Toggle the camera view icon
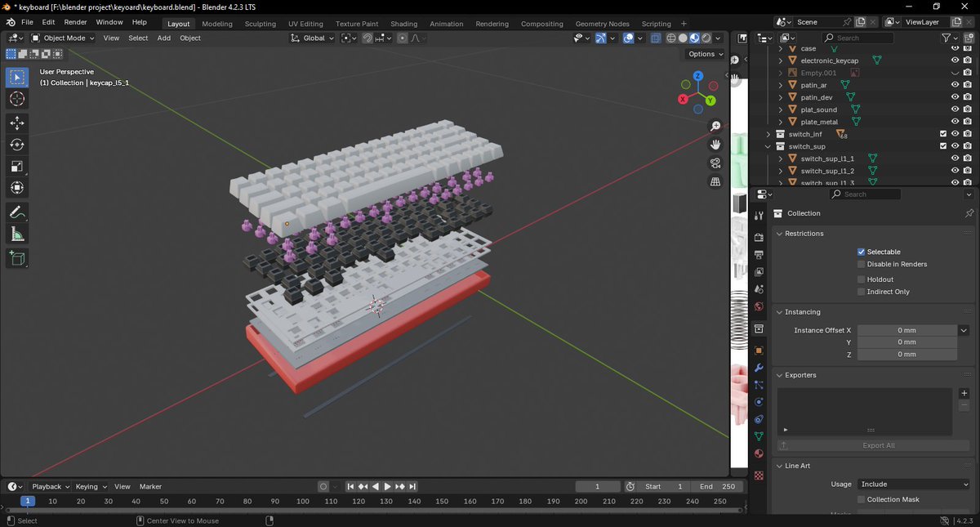Image resolution: width=980 pixels, height=527 pixels. (x=715, y=163)
